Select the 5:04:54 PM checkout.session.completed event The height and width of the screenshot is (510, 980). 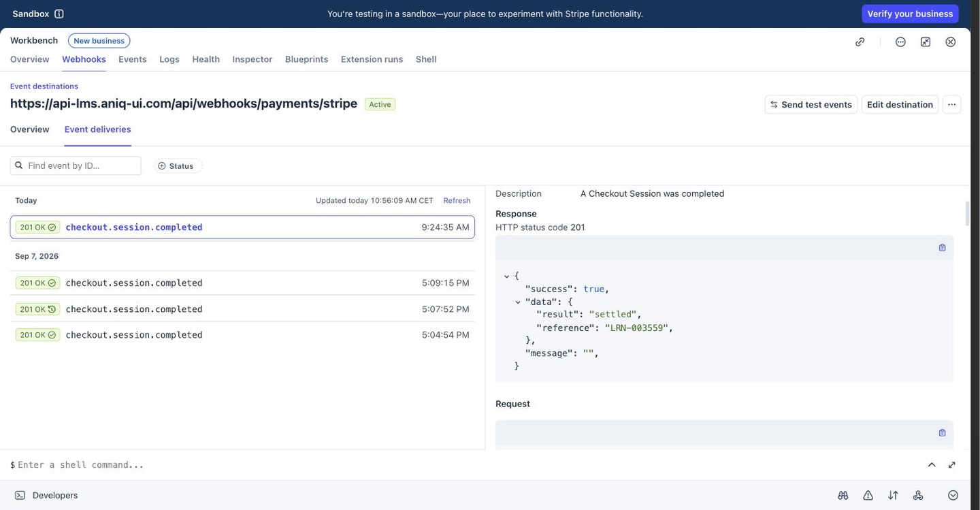coord(242,335)
